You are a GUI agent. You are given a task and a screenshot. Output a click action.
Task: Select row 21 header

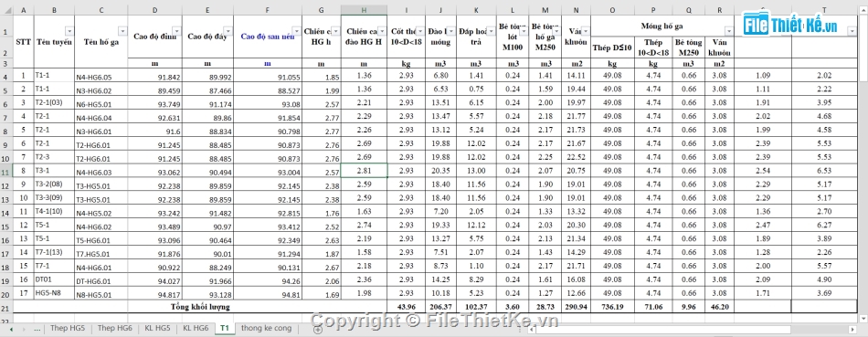click(x=6, y=307)
